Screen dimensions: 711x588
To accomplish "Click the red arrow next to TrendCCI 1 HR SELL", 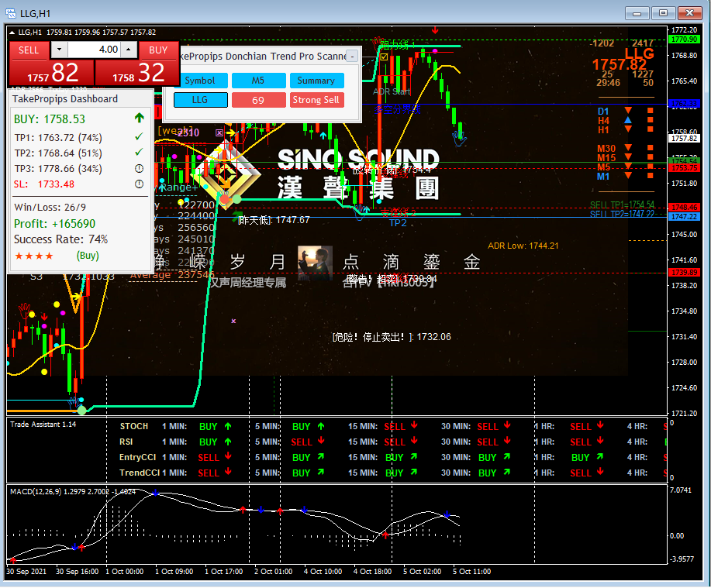I will [600, 472].
